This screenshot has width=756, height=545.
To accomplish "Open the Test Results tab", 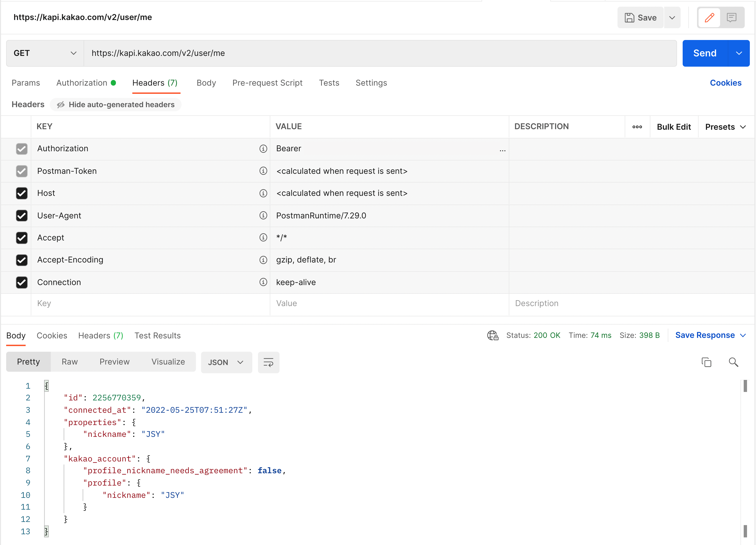I will [158, 336].
